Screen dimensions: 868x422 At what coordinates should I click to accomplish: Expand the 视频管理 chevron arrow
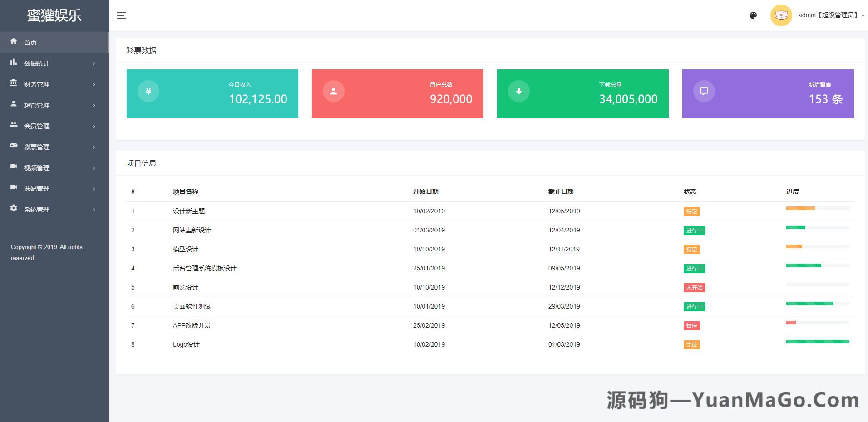coord(94,168)
